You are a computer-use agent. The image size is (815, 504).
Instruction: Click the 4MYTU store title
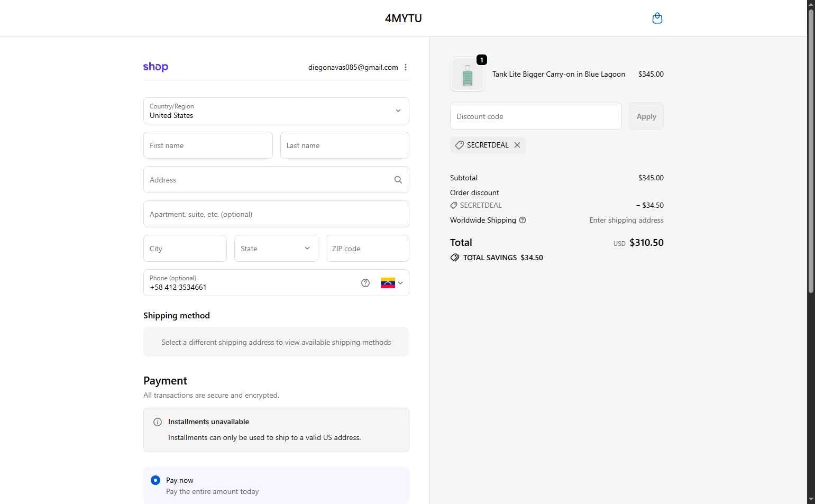(x=403, y=19)
